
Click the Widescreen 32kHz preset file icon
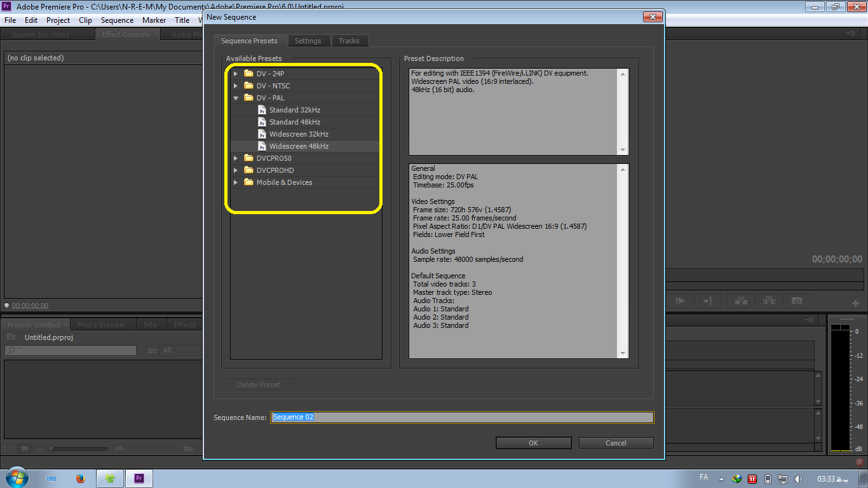pyautogui.click(x=262, y=134)
